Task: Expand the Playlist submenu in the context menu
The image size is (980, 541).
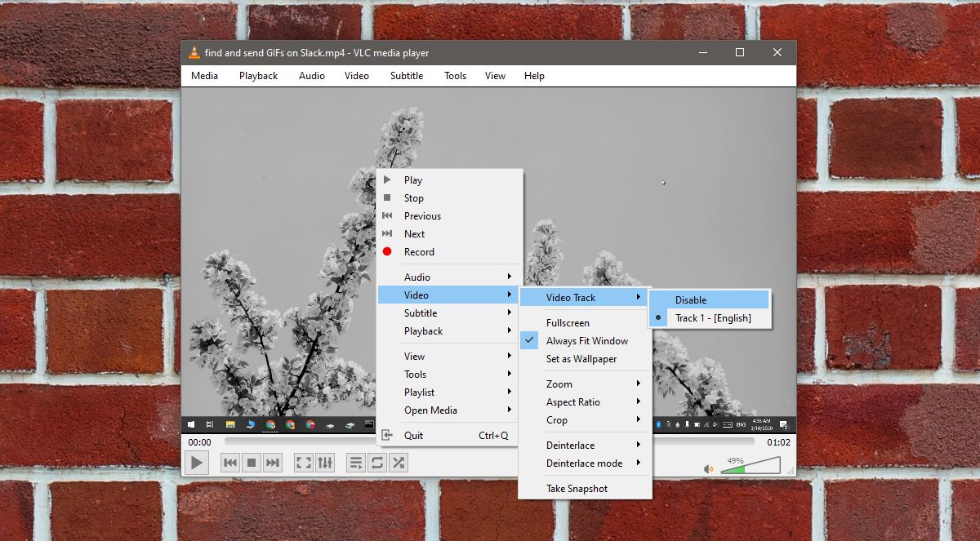Action: pos(449,392)
